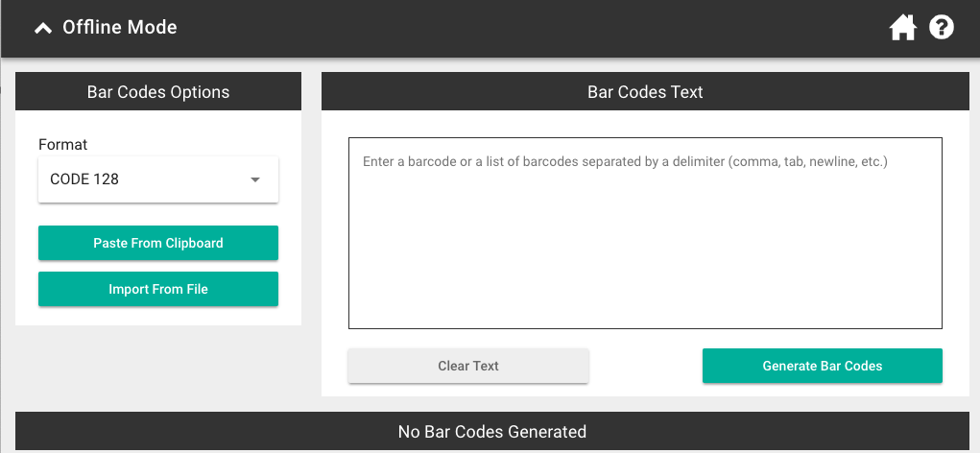Click the 128 text in the format box
This screenshot has width=980, height=453.
(107, 179)
